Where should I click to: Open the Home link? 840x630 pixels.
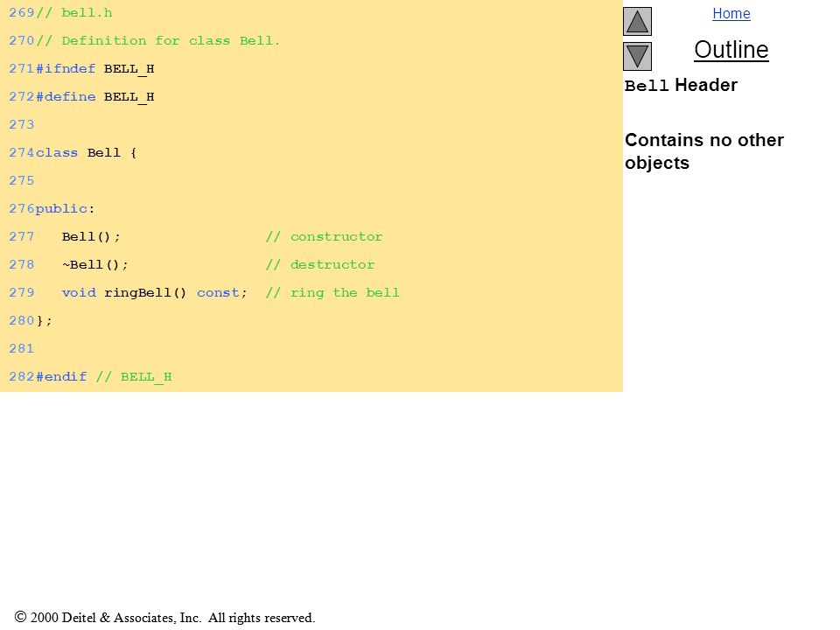tap(731, 13)
